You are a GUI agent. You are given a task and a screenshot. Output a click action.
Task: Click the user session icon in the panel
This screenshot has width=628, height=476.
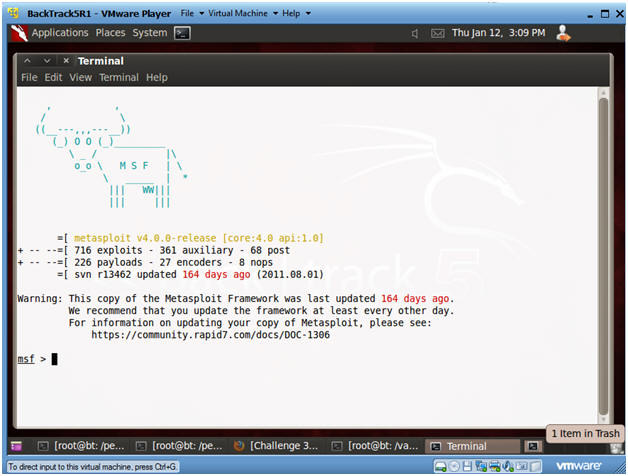[564, 33]
